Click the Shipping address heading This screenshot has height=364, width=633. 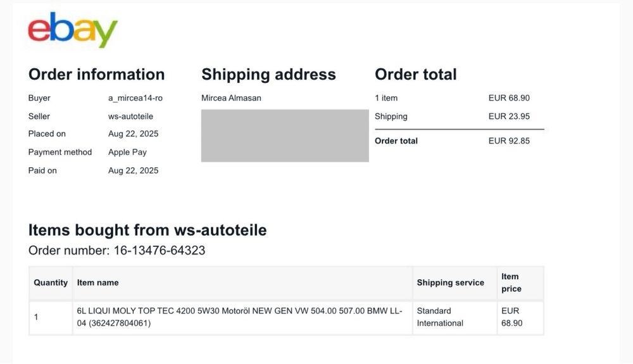(x=268, y=74)
